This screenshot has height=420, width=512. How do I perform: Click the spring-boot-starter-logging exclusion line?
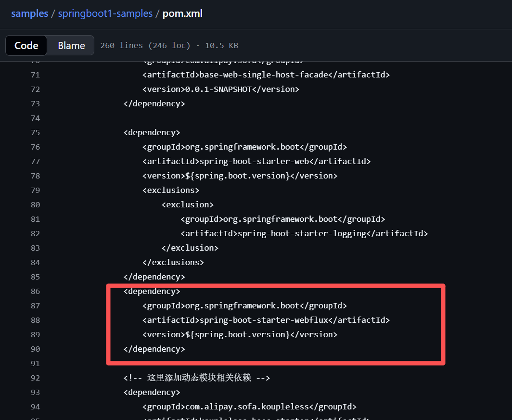(304, 234)
